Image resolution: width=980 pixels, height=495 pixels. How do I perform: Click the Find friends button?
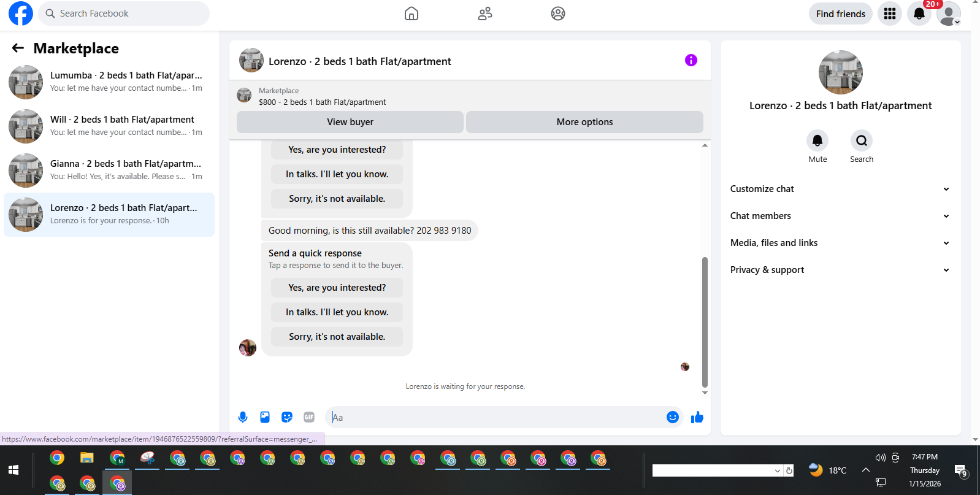(840, 13)
